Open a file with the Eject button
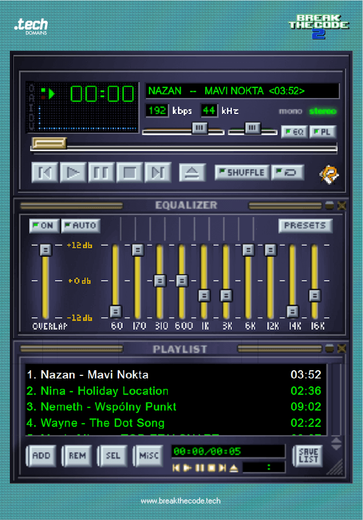The height and width of the screenshot is (520, 363). coord(192,172)
